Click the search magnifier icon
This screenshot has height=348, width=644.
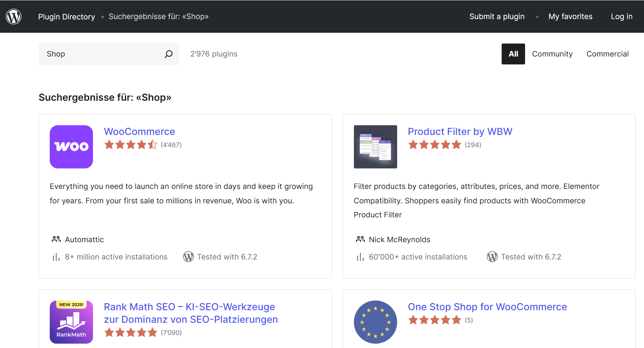[168, 54]
